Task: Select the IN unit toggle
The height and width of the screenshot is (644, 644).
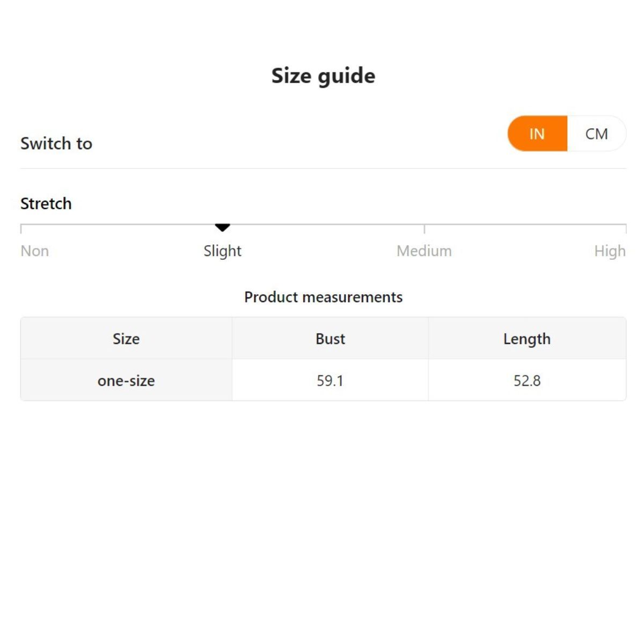Action: pyautogui.click(x=537, y=134)
